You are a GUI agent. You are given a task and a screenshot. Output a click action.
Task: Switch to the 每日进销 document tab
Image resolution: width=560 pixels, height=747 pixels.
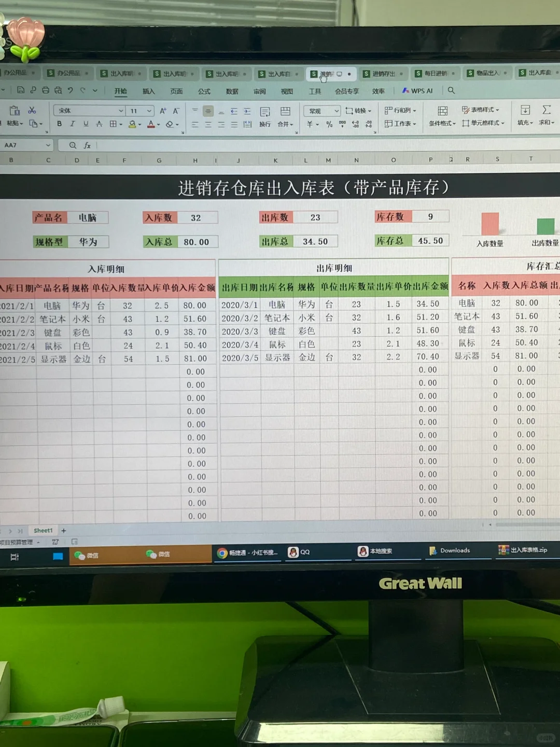point(435,73)
